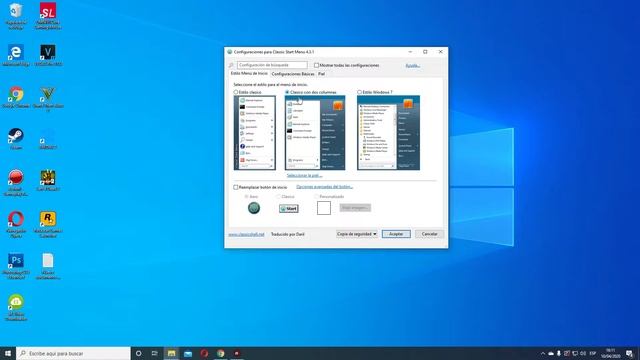Click the Seleccionar la piel link
This screenshot has width=640, height=360.
pos(304,175)
